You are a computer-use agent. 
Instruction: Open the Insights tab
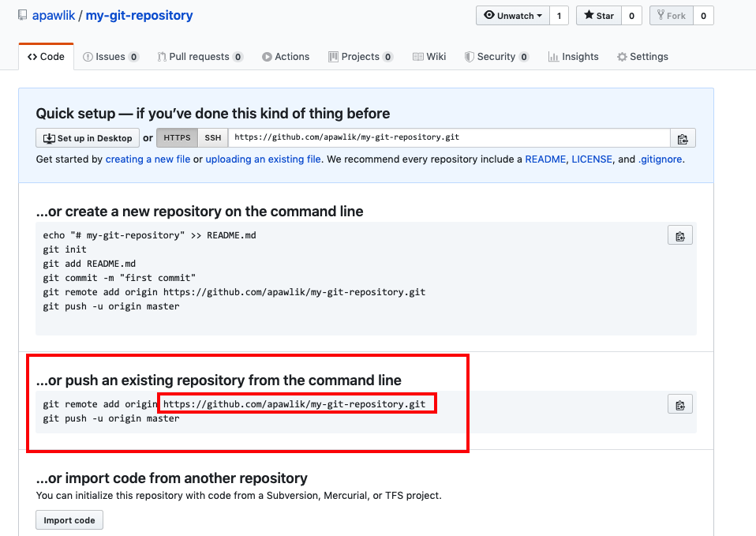click(x=573, y=57)
